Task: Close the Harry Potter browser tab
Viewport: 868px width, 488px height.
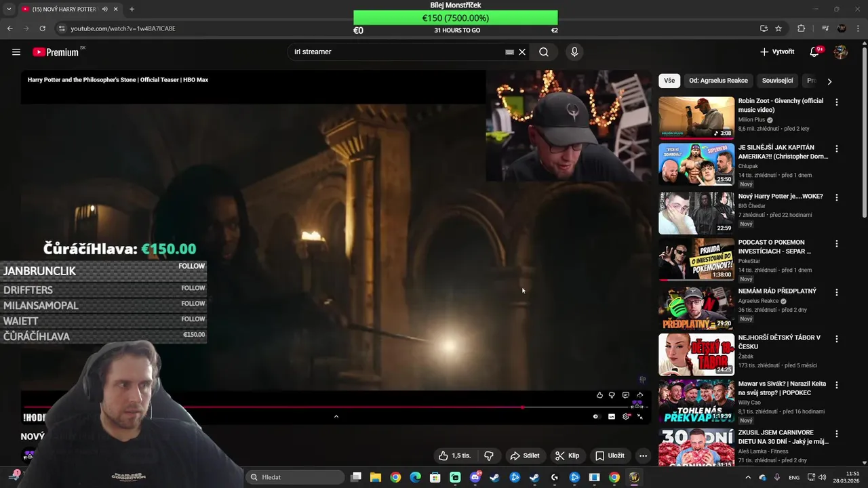Action: [115, 9]
